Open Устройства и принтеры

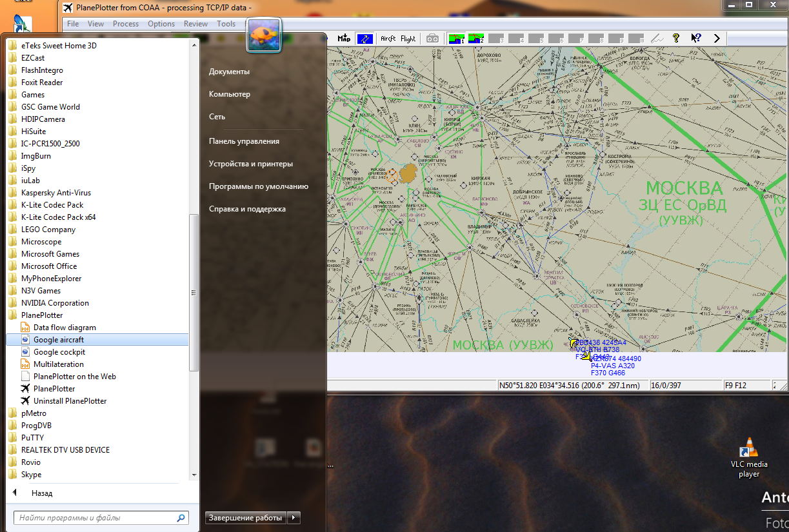coord(251,164)
